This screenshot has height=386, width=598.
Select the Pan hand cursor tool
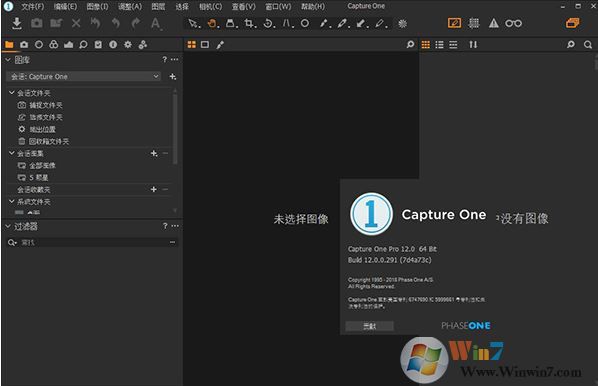212,24
